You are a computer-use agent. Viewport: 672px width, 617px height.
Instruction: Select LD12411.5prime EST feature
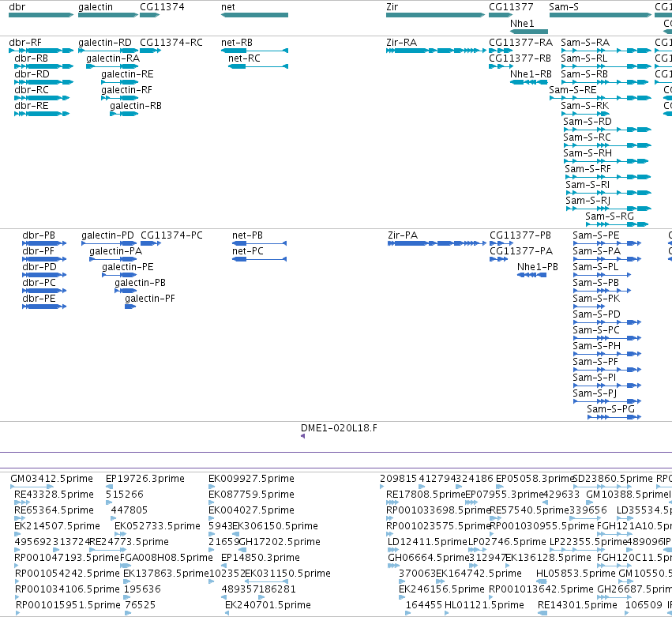tap(393, 550)
